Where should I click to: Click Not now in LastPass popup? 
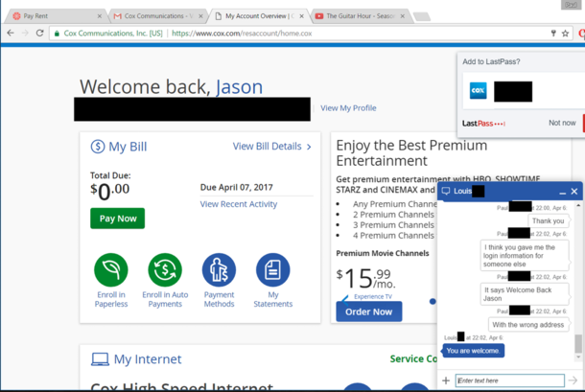point(562,123)
